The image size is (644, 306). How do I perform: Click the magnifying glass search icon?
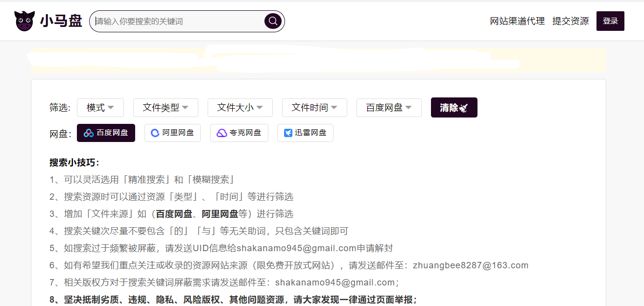[272, 21]
